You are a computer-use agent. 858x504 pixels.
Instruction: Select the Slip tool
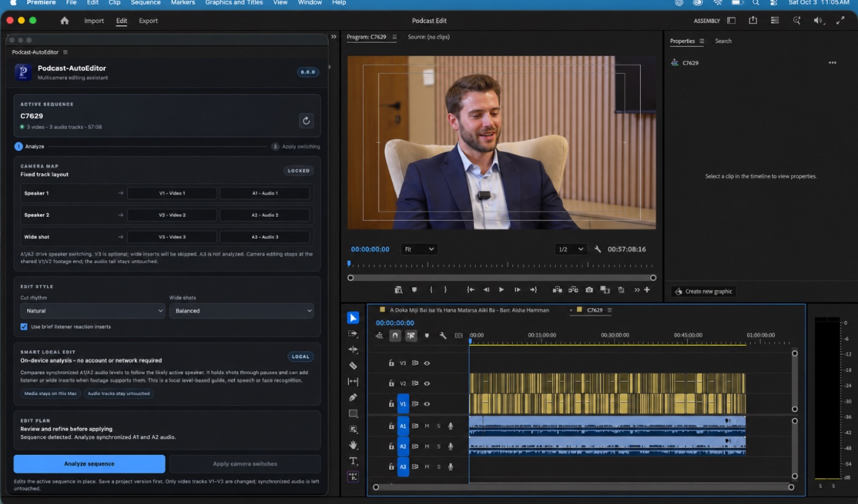tap(353, 382)
